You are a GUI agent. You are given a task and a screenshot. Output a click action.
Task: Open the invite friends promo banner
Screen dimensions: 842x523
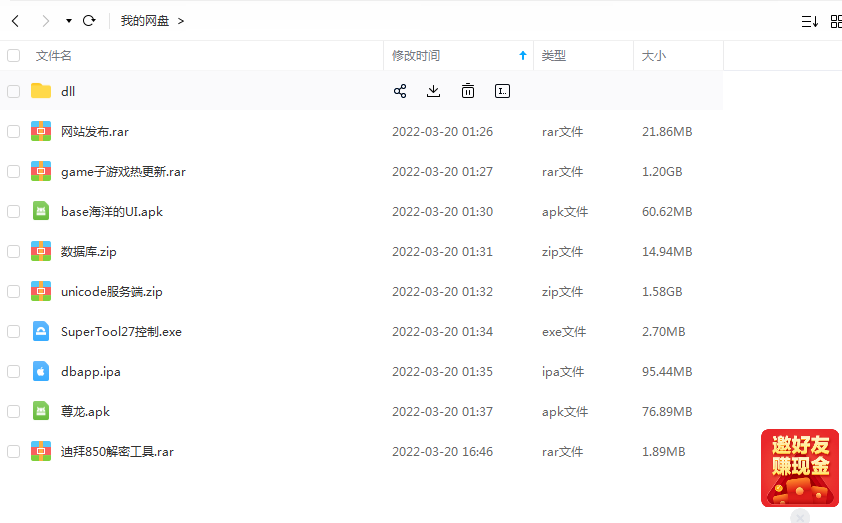click(799, 467)
